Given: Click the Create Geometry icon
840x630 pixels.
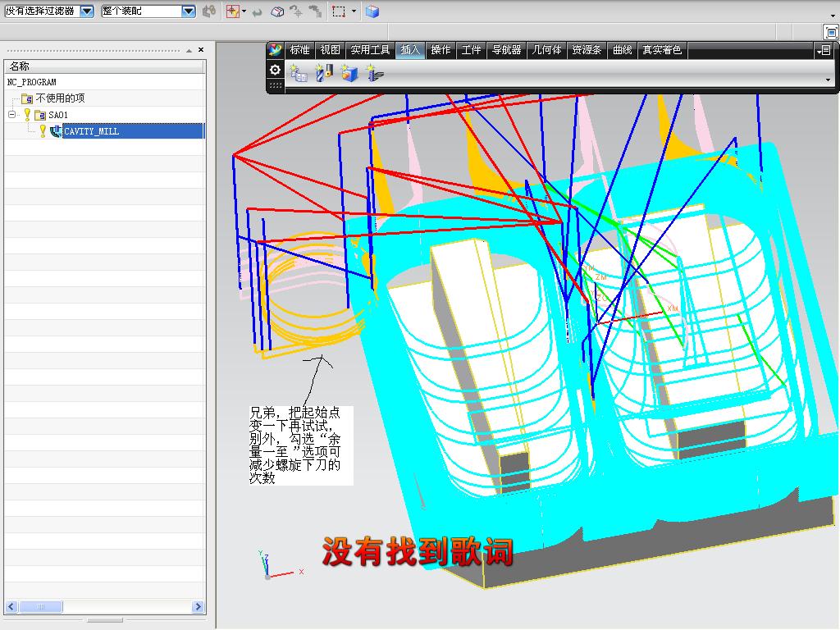Looking at the screenshot, I should (349, 72).
